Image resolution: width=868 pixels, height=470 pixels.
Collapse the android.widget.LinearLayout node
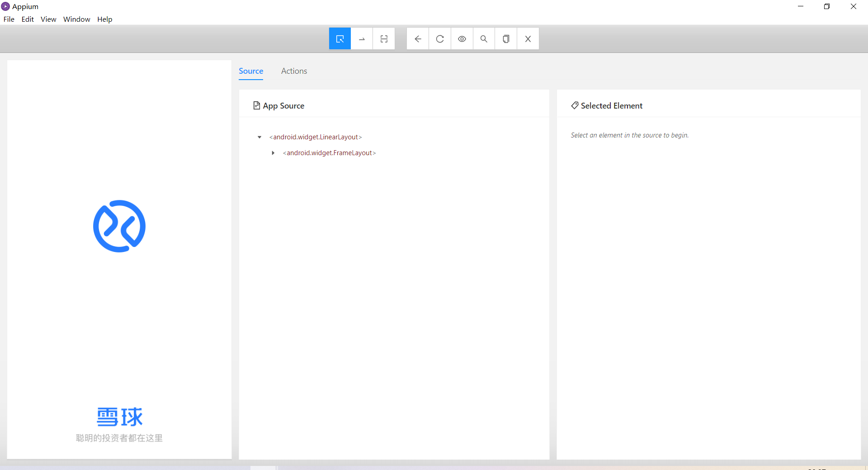259,137
